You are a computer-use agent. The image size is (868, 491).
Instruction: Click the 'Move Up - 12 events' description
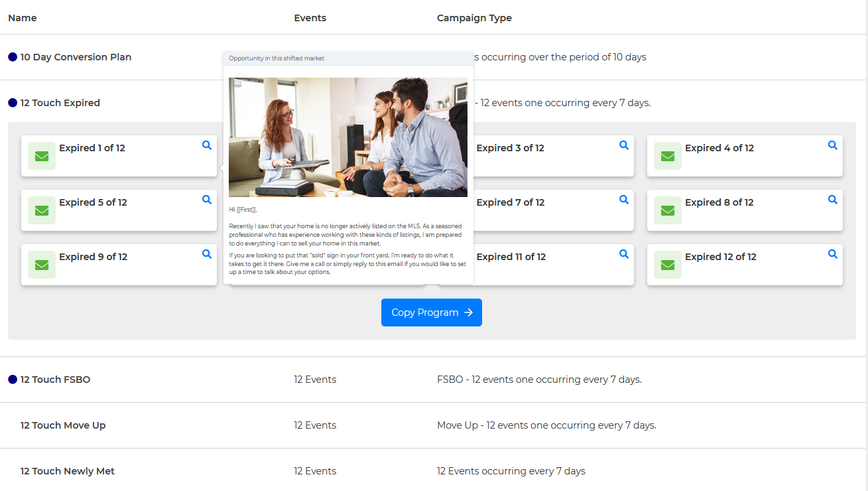546,425
